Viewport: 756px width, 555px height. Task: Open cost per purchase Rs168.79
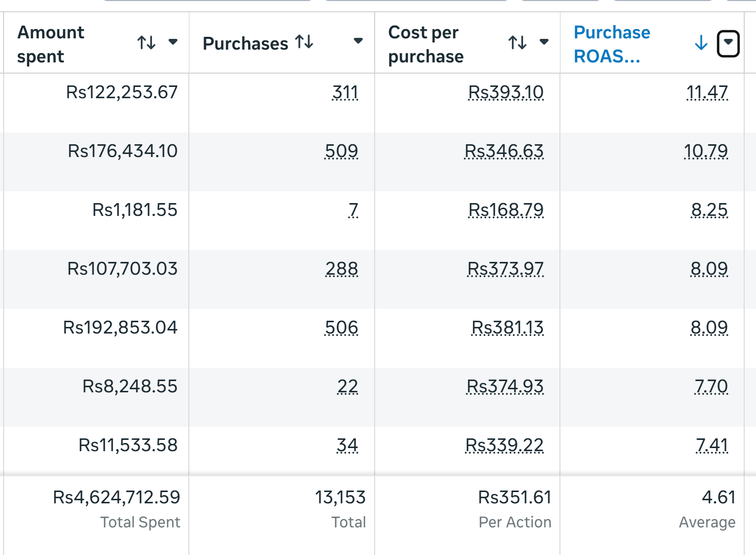(x=506, y=210)
